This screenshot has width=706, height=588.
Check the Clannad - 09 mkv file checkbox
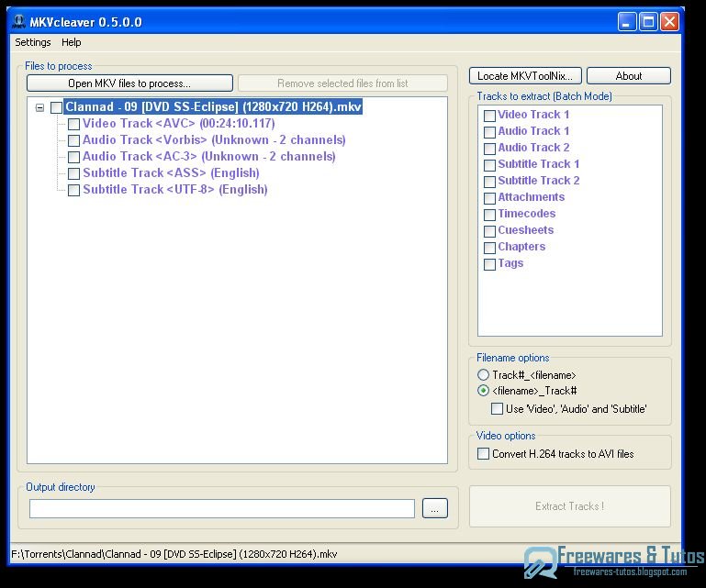tap(56, 107)
